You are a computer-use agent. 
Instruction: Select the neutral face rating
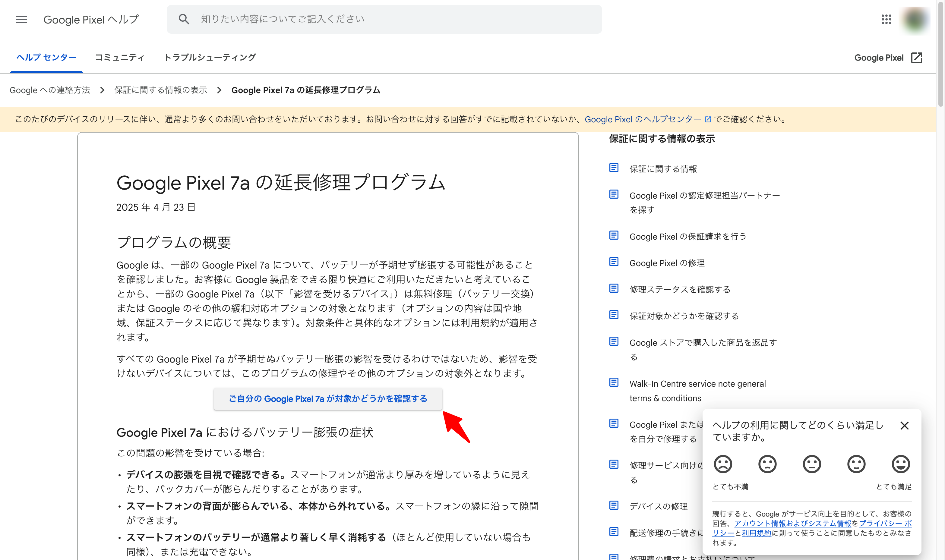point(812,464)
